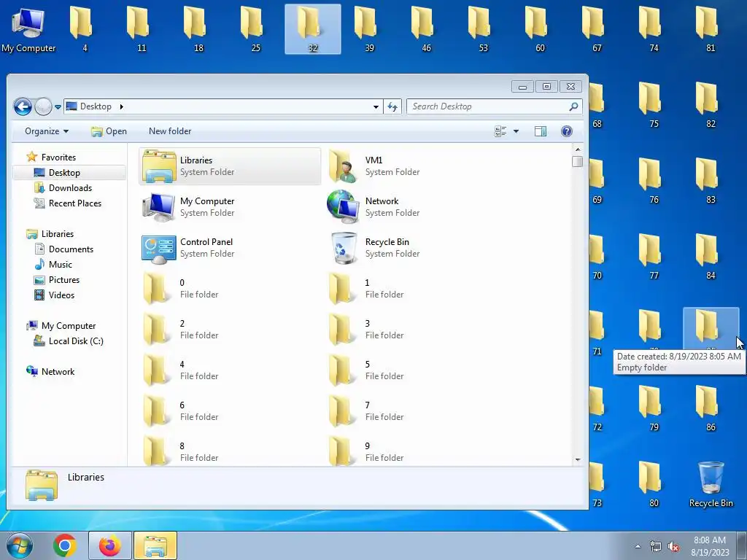This screenshot has width=747, height=560.
Task: Select Recycle Bin in file list
Action: pyautogui.click(x=415, y=248)
